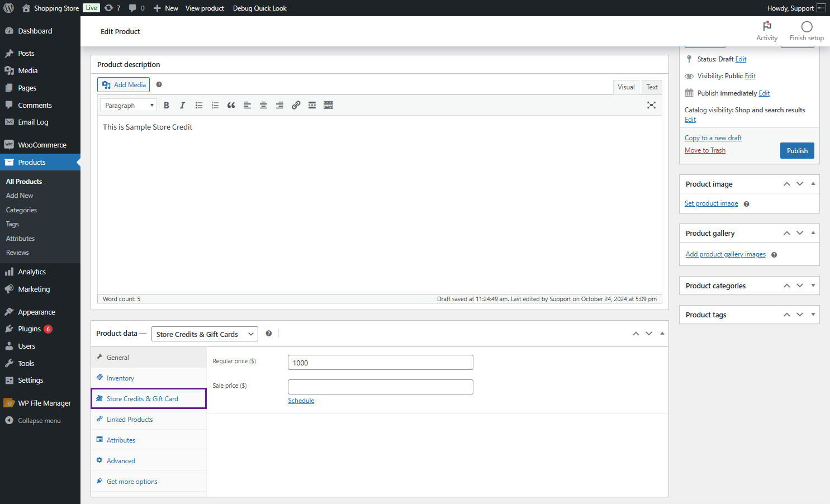Image resolution: width=830 pixels, height=504 pixels.
Task: Open Debug Quick Look in the admin bar
Action: (x=260, y=8)
